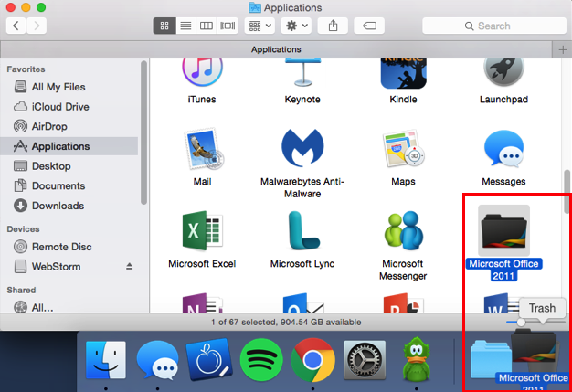Open Downloads in sidebar
The width and height of the screenshot is (572, 392).
click(69, 206)
